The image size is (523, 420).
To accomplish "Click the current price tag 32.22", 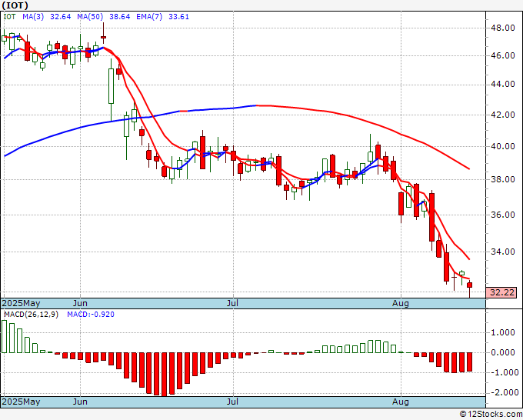I will point(501,292).
